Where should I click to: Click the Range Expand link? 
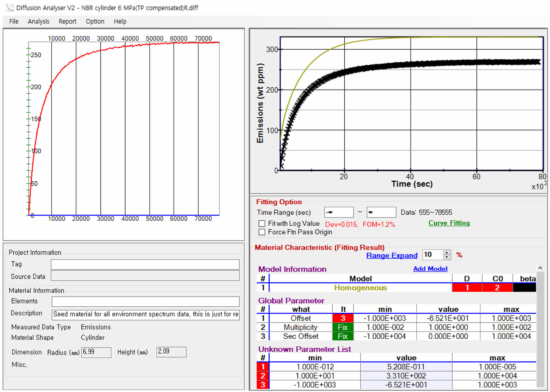click(x=392, y=255)
